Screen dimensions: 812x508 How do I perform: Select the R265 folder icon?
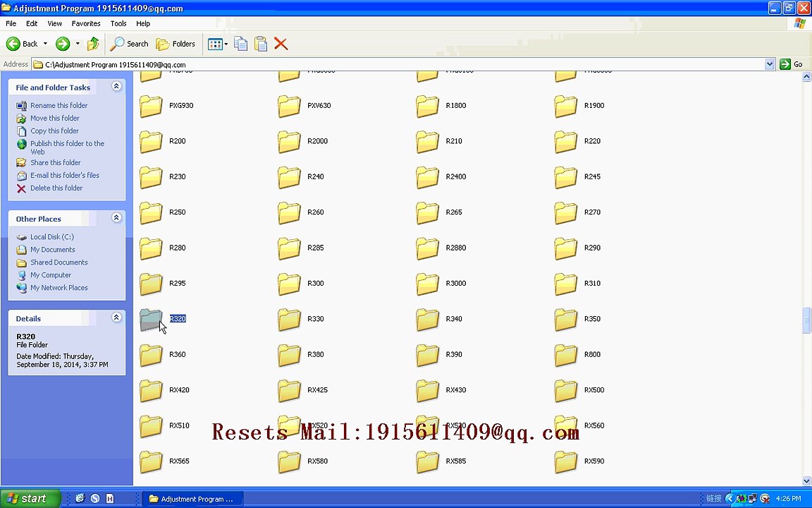(x=428, y=213)
